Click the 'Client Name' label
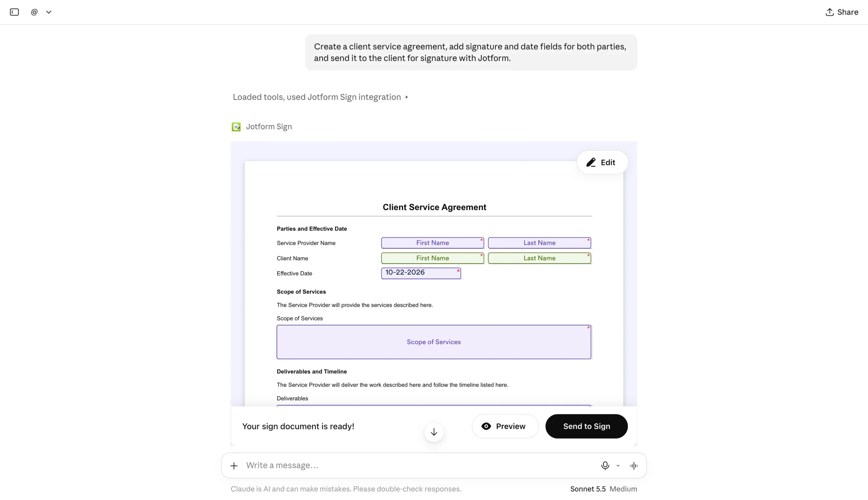 (x=292, y=258)
